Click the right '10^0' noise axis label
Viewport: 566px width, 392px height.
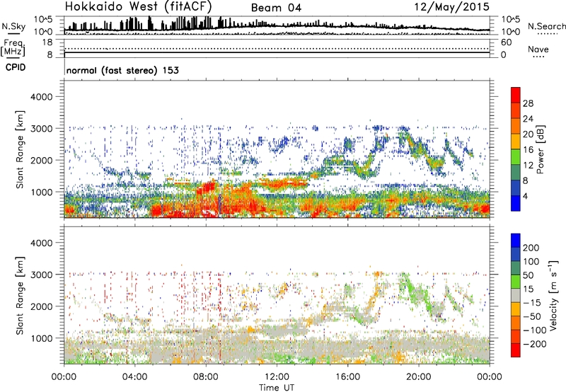pyautogui.click(x=510, y=32)
